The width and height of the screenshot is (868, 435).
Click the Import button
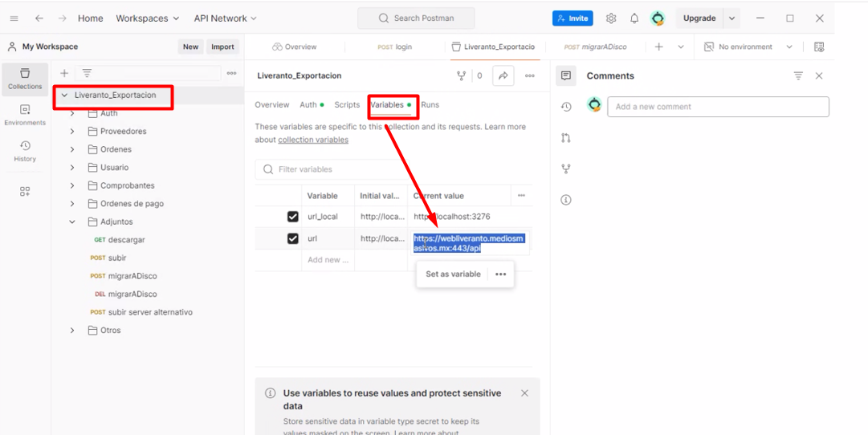coord(222,47)
